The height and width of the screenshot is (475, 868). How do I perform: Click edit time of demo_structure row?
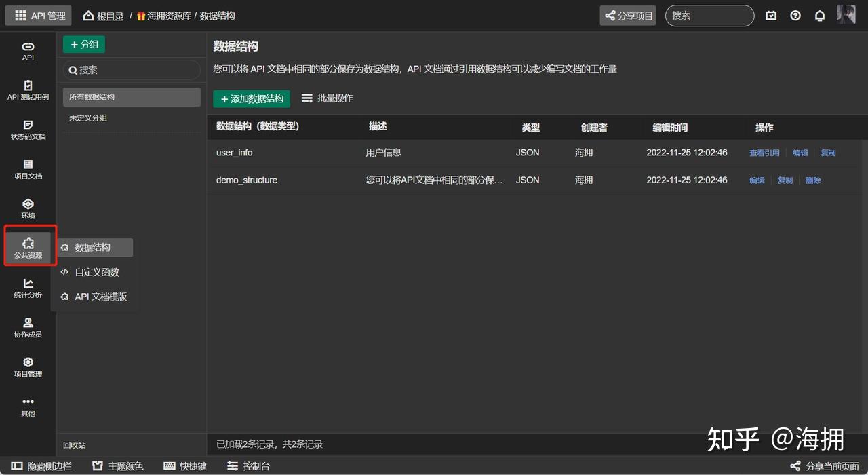(687, 180)
